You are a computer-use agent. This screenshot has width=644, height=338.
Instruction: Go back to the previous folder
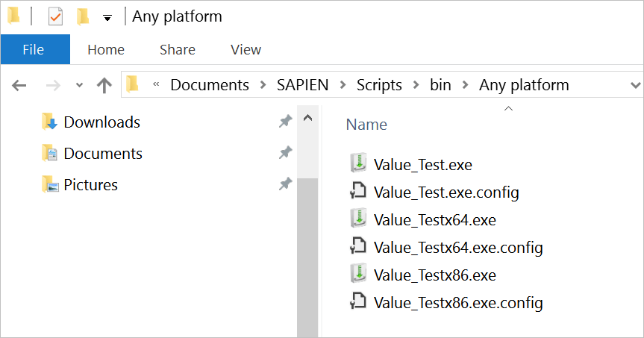pos(19,85)
